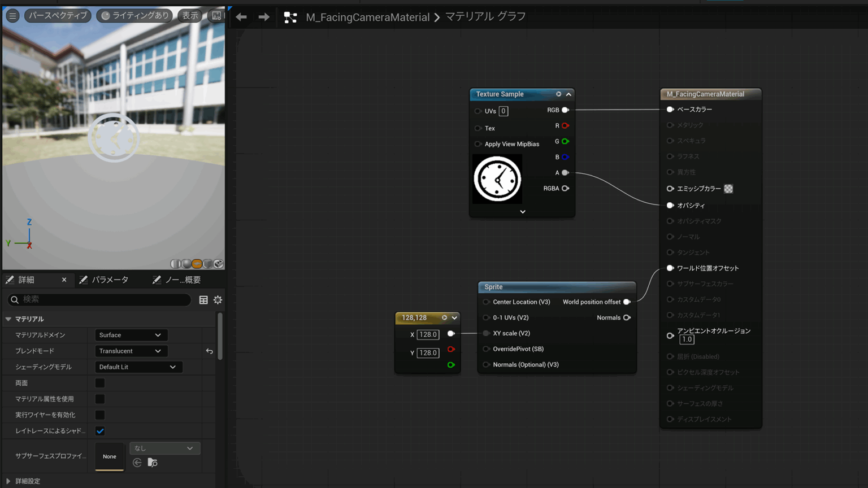The width and height of the screenshot is (868, 488).
Task: Click the エミッシブカラー color swatch on material node
Action: (x=728, y=189)
